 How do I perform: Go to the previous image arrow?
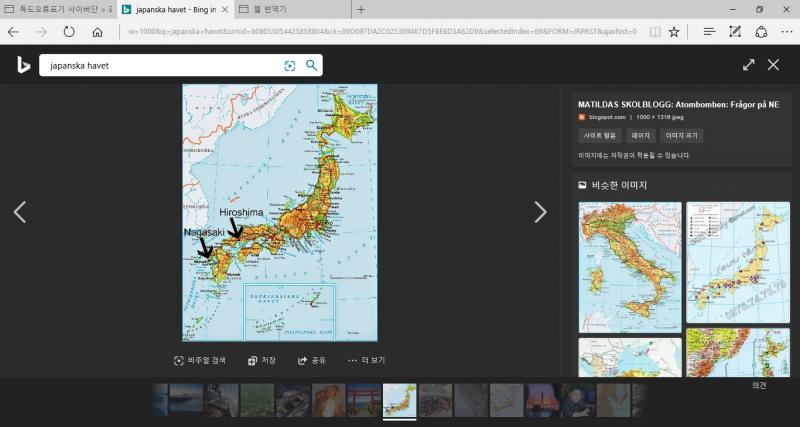[x=20, y=212]
